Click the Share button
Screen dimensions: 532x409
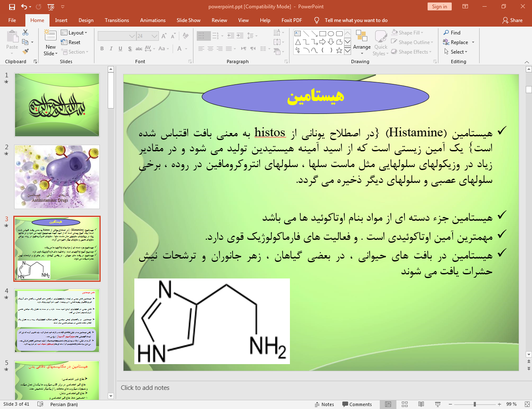tap(512, 20)
